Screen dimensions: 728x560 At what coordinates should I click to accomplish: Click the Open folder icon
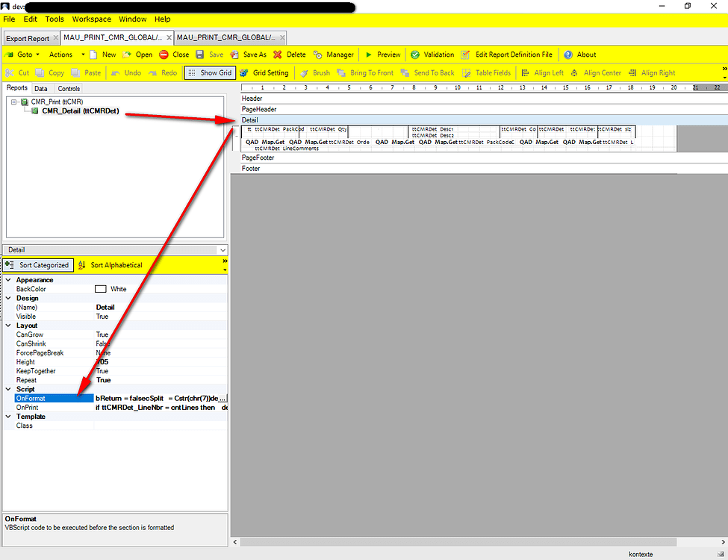[127, 55]
